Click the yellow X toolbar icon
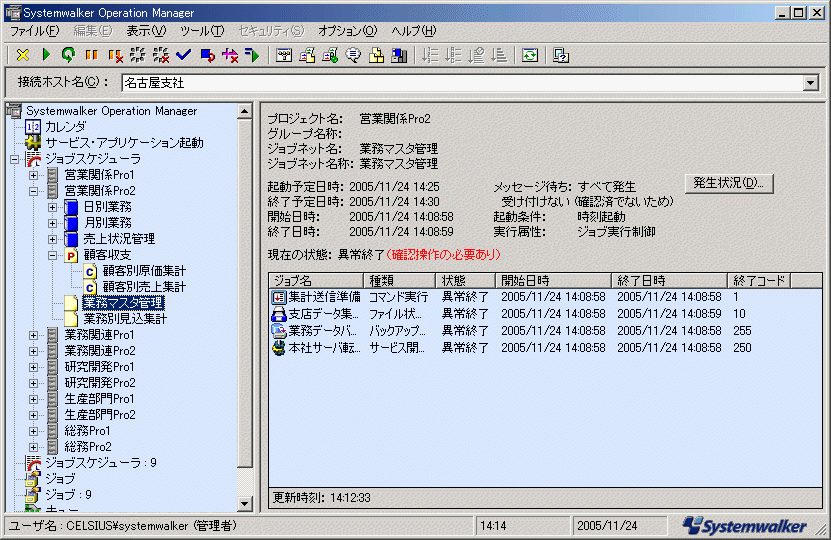 23,55
